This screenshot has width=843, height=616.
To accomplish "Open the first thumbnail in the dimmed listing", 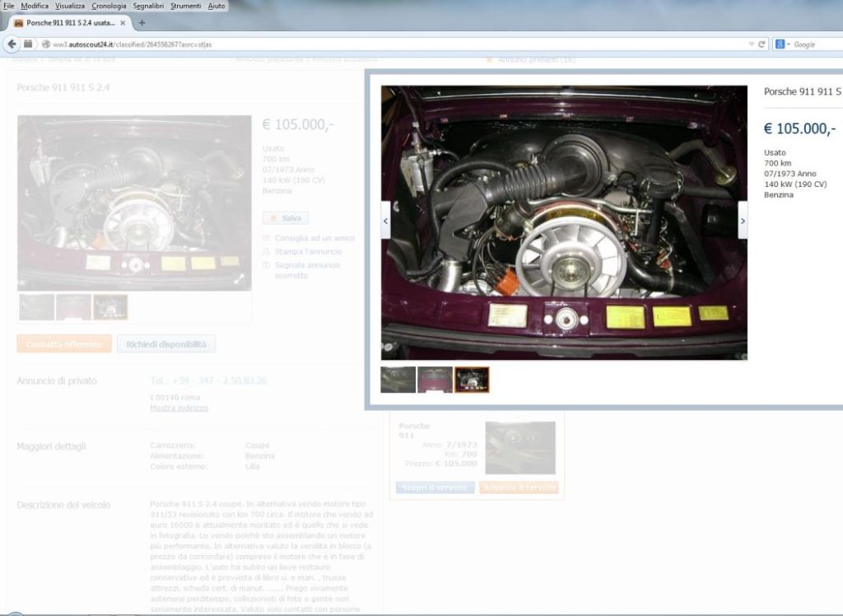I will [x=36, y=307].
